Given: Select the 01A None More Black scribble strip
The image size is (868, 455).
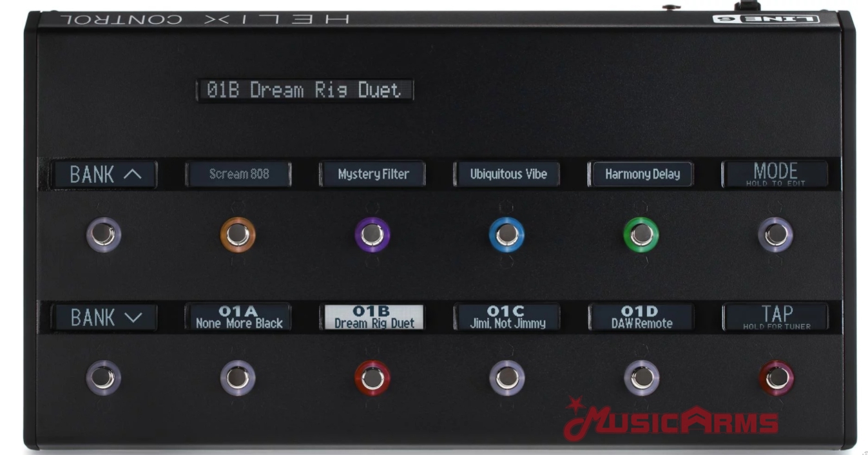Looking at the screenshot, I should (239, 318).
